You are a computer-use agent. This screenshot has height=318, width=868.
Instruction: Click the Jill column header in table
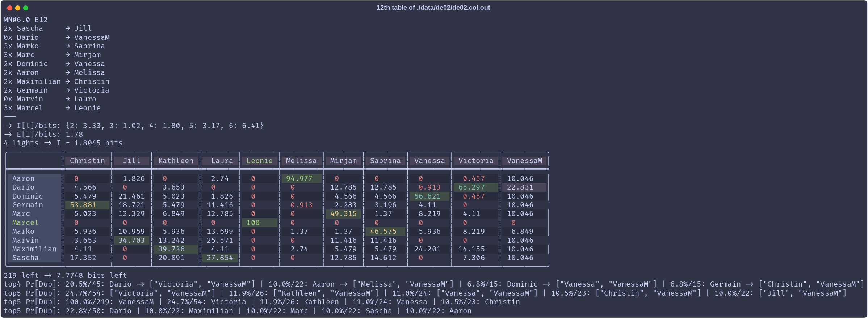coord(131,161)
